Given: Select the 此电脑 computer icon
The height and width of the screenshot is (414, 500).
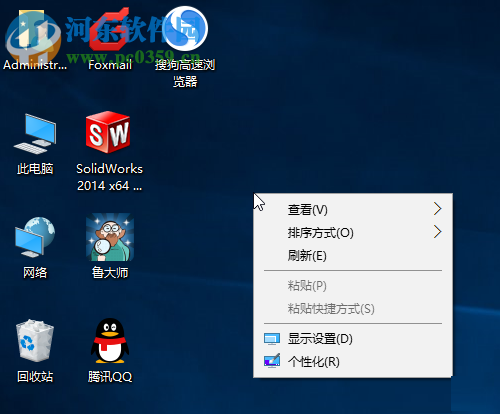Looking at the screenshot, I should (x=35, y=134).
